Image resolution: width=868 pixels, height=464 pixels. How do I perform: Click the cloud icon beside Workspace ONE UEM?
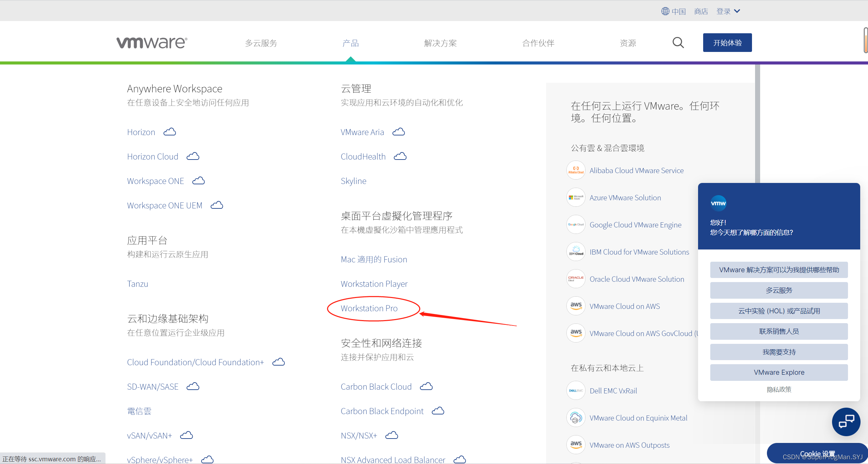point(217,205)
